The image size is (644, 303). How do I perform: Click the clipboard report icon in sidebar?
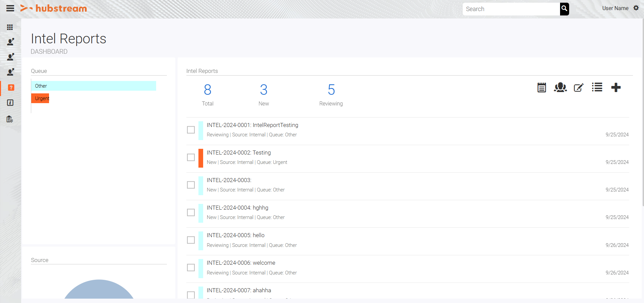click(x=10, y=119)
